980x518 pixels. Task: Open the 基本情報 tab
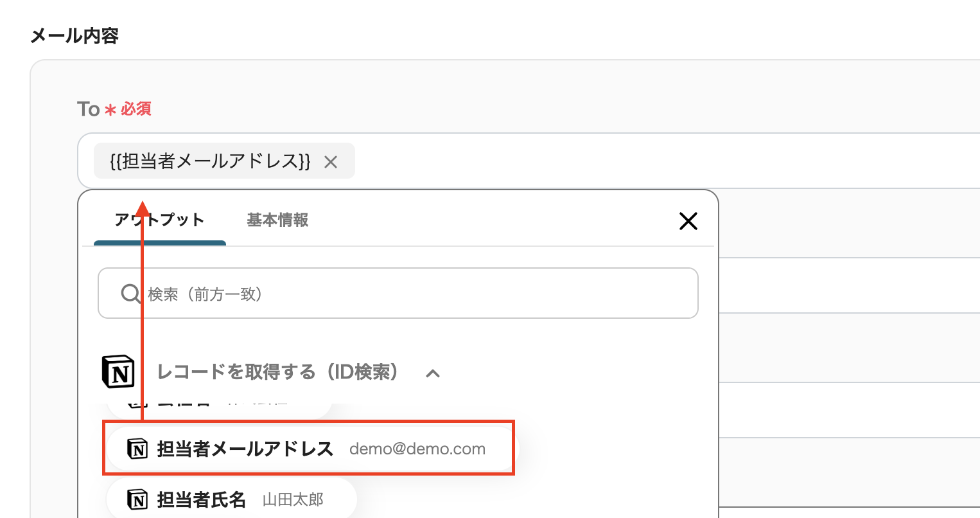(277, 220)
